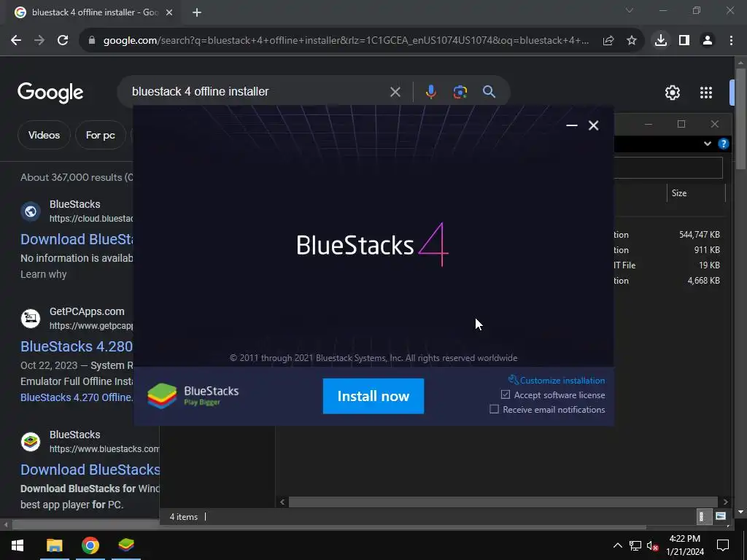This screenshot has height=560, width=747.
Task: Click Explorer horizontal scrollbar
Action: pyautogui.click(x=503, y=502)
